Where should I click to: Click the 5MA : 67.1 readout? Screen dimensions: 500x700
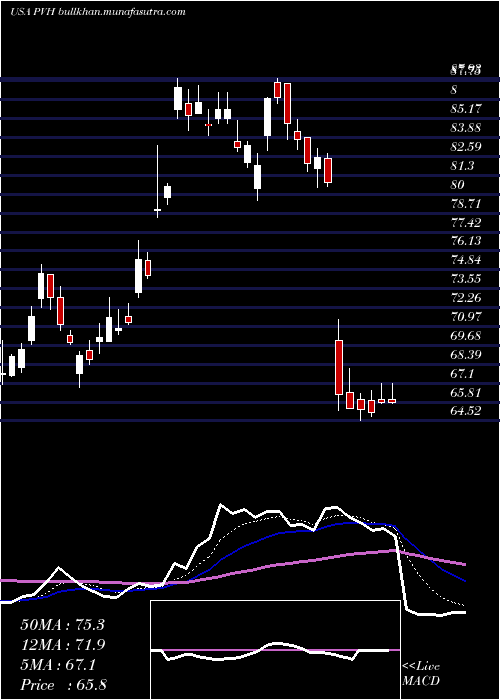coord(58,665)
